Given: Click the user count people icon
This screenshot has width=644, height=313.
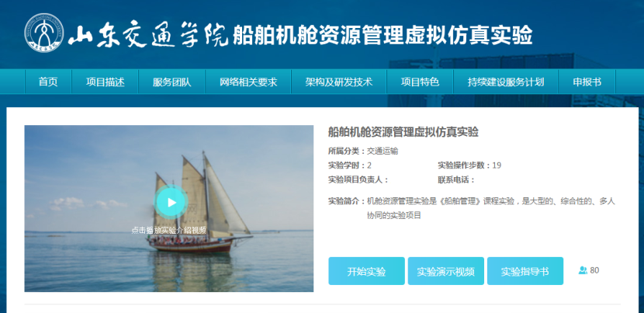Looking at the screenshot, I should 583,270.
